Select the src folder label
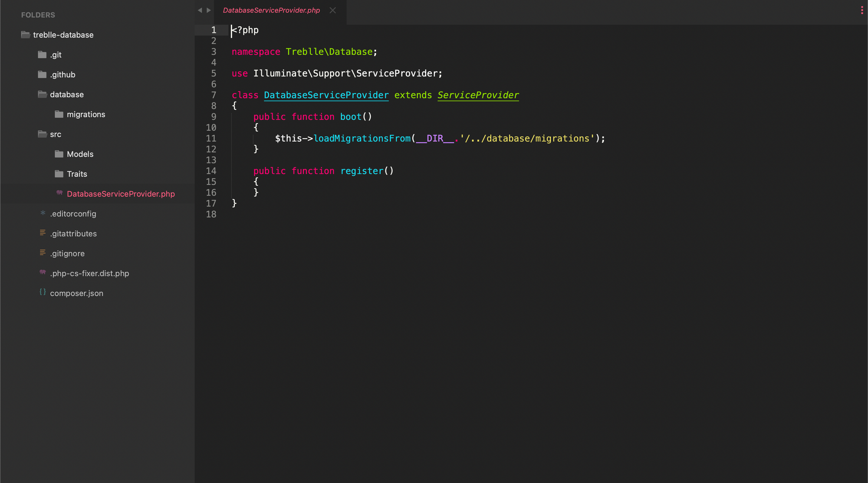Viewport: 868px width, 483px height. point(56,134)
